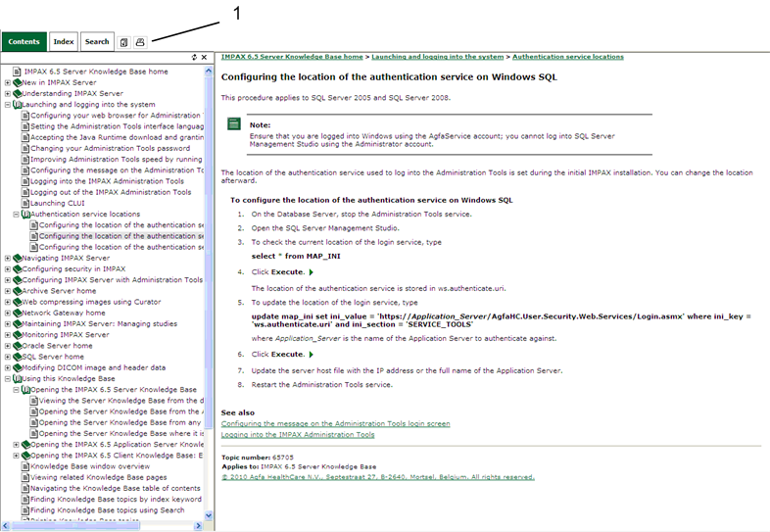Open Logging into the IMPAX Administration Tools link
Viewport: 770px width, 532px height.
click(x=298, y=435)
